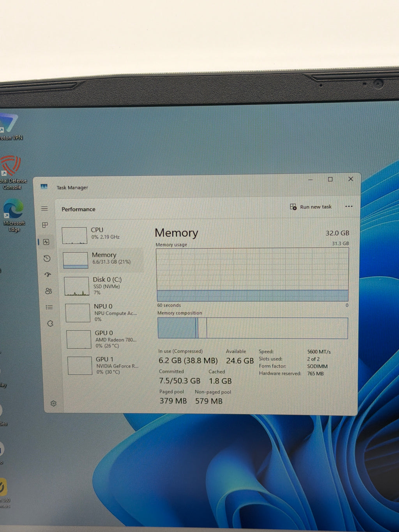399x532 pixels.
Task: Minimize the Task Manager window
Action: (x=310, y=180)
